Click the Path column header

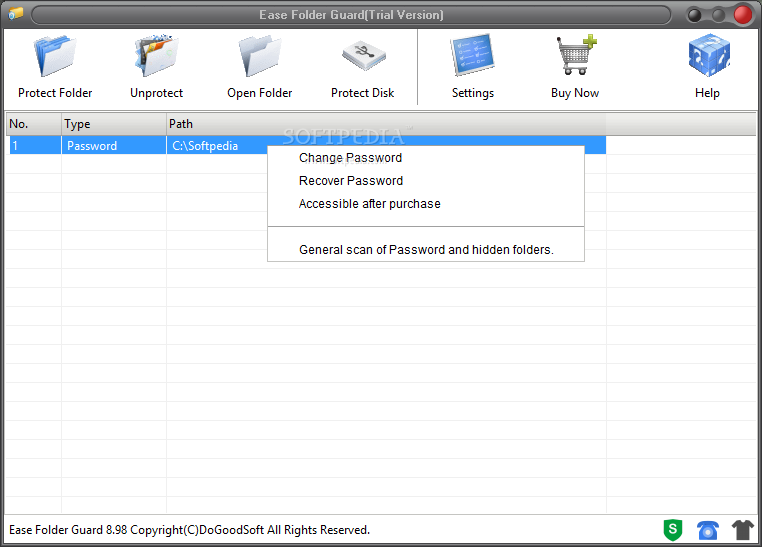click(x=386, y=124)
